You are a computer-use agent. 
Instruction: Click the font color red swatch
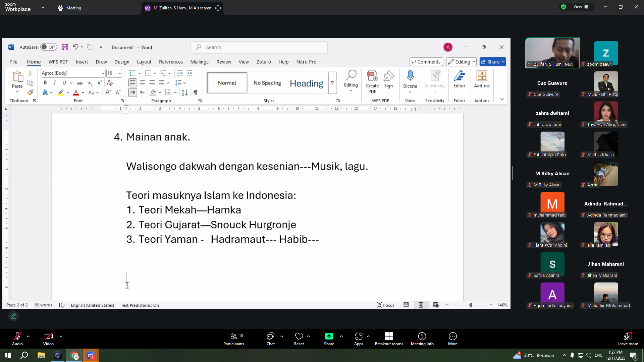(76, 93)
